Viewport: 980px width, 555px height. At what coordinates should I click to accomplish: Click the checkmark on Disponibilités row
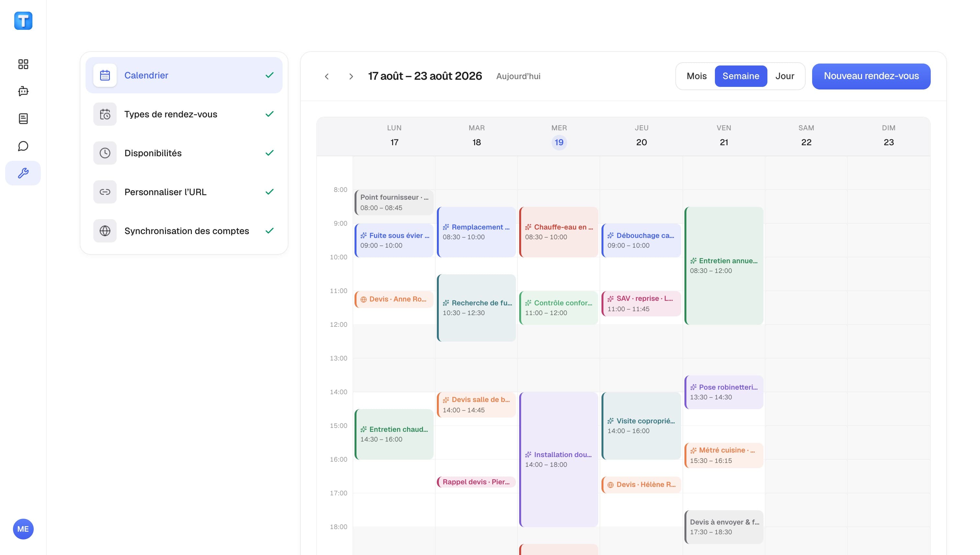pyautogui.click(x=269, y=153)
